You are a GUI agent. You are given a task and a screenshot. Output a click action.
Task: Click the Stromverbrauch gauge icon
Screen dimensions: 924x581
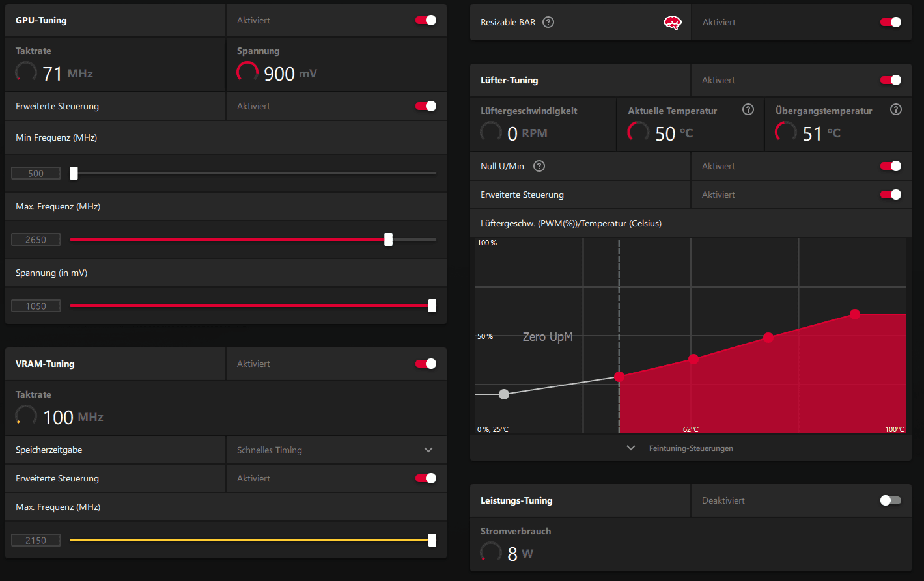pyautogui.click(x=491, y=552)
